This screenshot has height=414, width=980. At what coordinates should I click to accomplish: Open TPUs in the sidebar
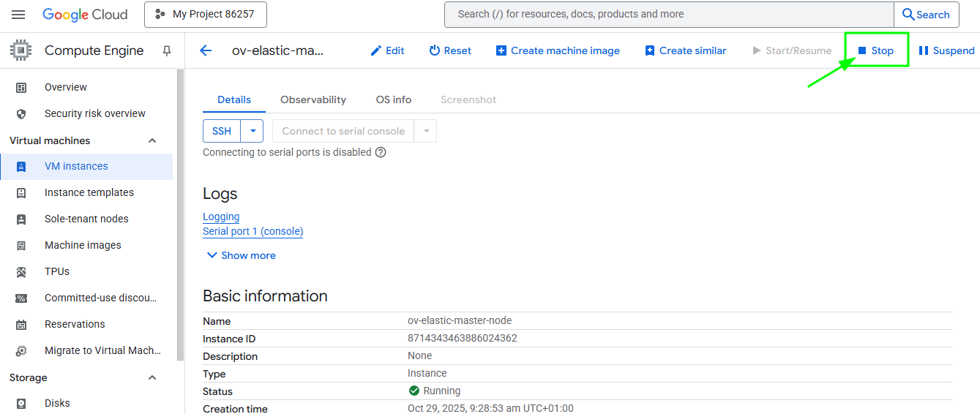(57, 271)
